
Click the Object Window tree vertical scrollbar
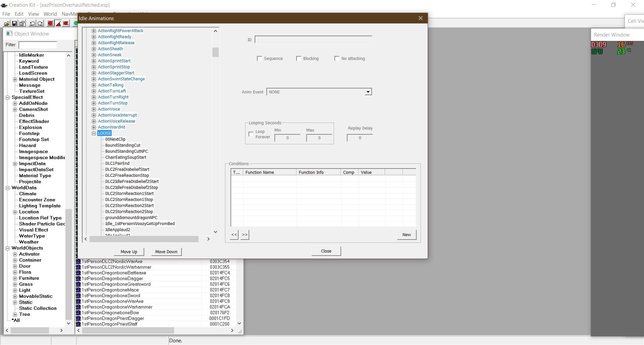(68, 189)
